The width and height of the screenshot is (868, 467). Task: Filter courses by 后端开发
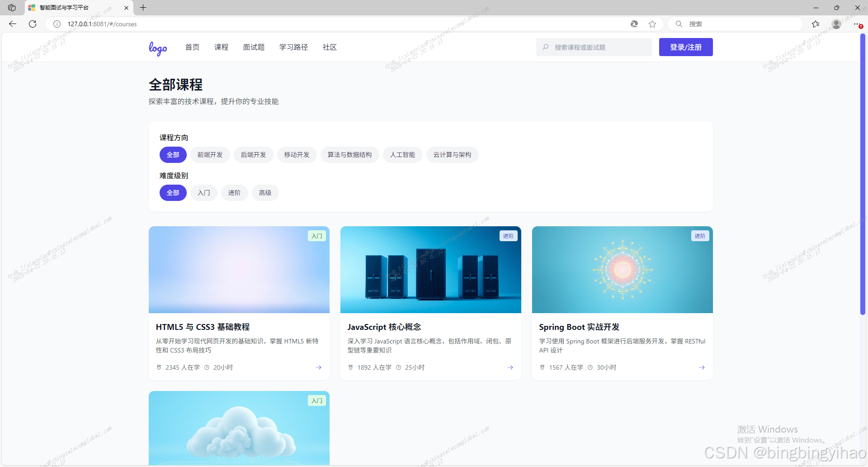coord(253,155)
